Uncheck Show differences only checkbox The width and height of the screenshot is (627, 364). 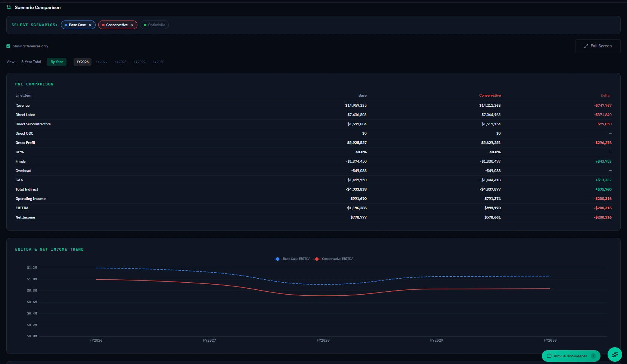8,46
